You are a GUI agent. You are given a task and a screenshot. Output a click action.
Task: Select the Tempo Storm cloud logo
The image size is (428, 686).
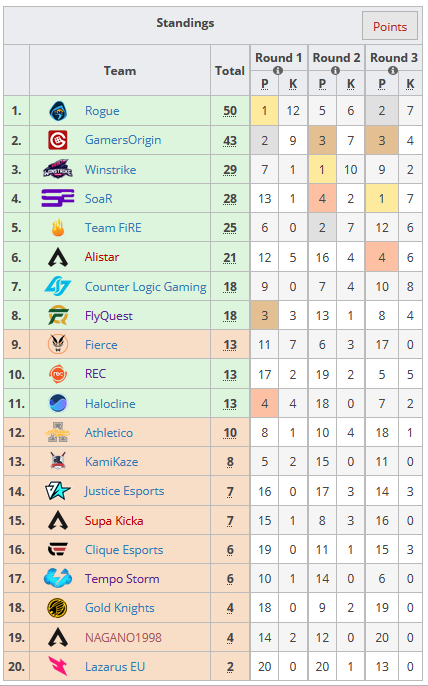click(x=58, y=579)
